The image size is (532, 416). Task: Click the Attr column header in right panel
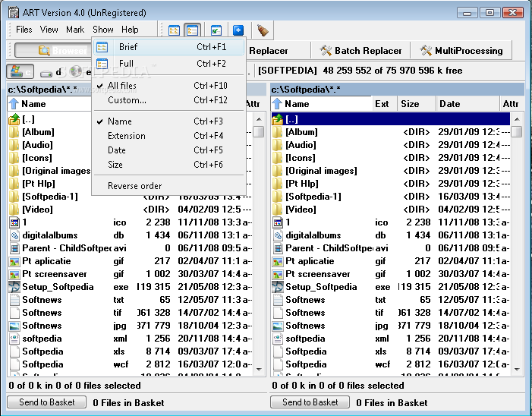(511, 103)
